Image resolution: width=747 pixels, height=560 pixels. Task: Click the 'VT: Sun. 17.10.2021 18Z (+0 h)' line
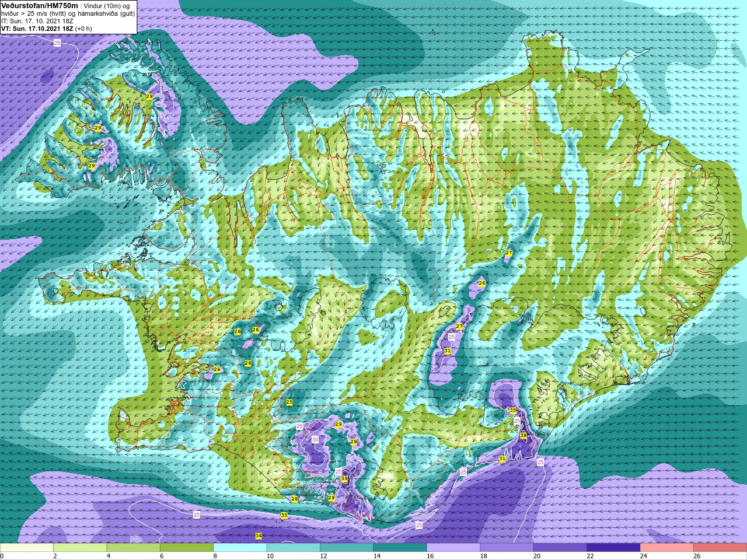47,29
